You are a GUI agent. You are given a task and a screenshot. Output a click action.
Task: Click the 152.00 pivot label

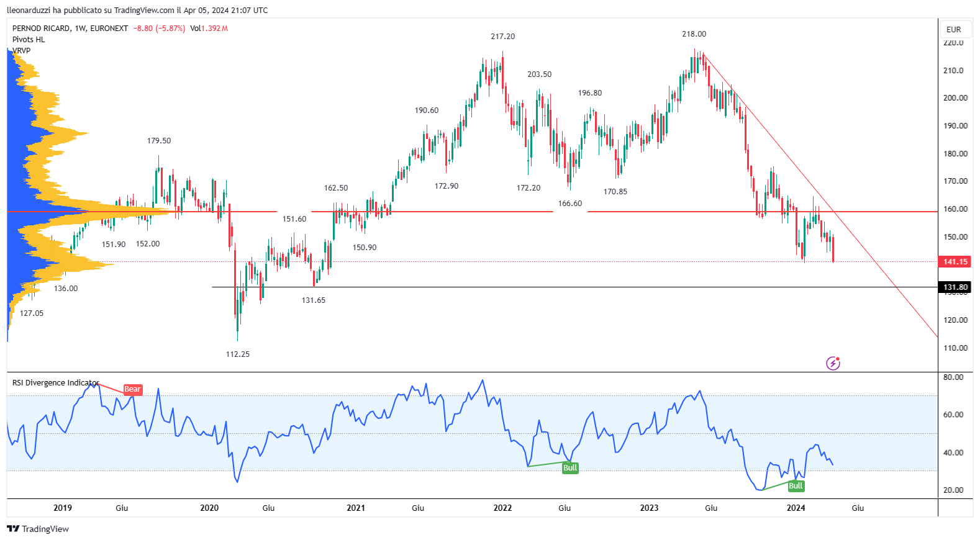coord(147,244)
